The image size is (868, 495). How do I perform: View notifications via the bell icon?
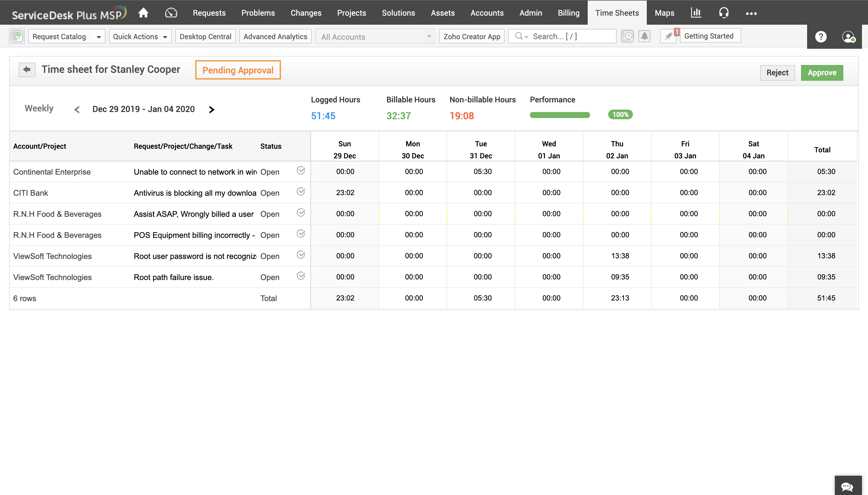pos(644,36)
